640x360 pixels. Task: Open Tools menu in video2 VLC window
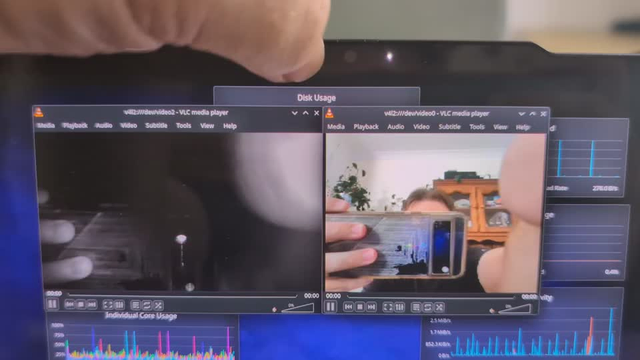pos(183,126)
